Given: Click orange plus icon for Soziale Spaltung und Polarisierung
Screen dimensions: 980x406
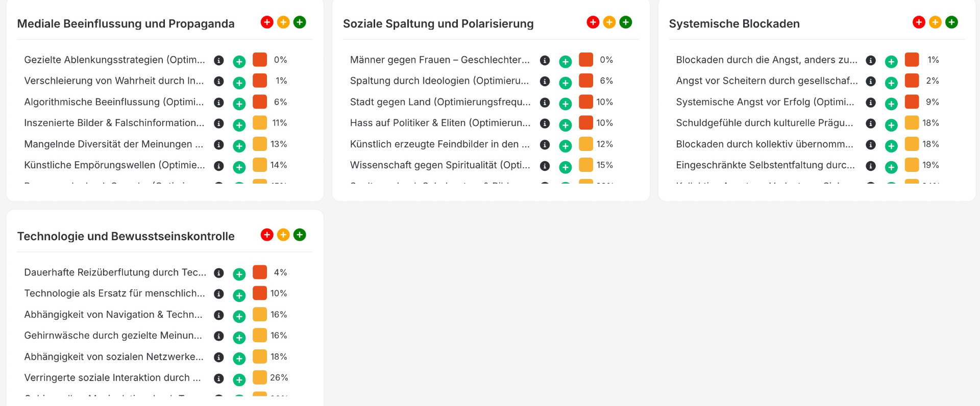Looking at the screenshot, I should pos(609,22).
